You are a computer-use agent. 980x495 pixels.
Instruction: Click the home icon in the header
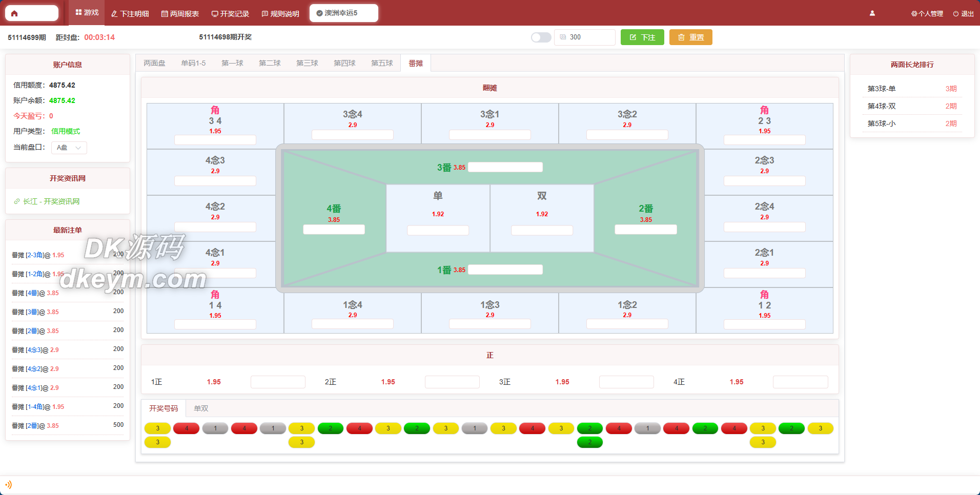tap(14, 13)
